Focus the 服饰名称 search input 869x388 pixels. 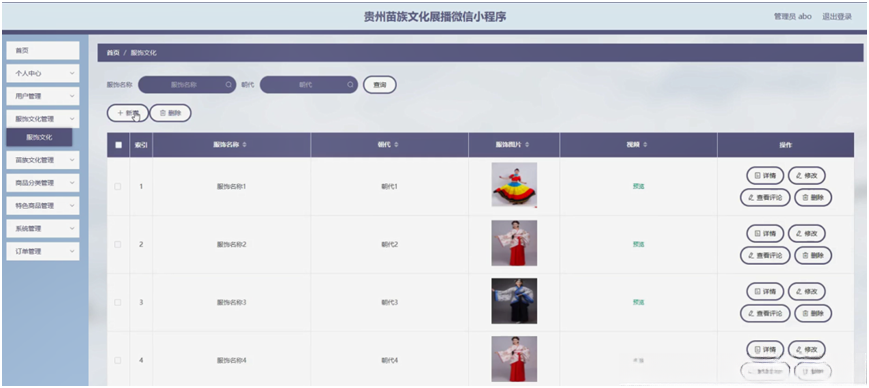pos(187,85)
